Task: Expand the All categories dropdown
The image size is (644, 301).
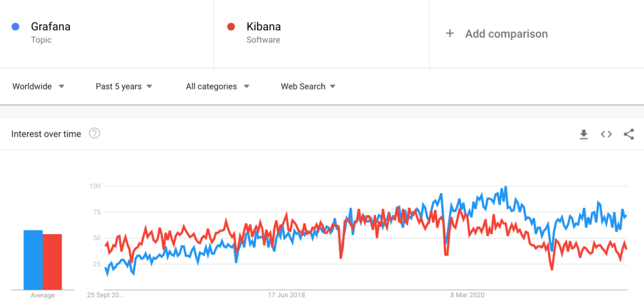Action: [x=218, y=86]
